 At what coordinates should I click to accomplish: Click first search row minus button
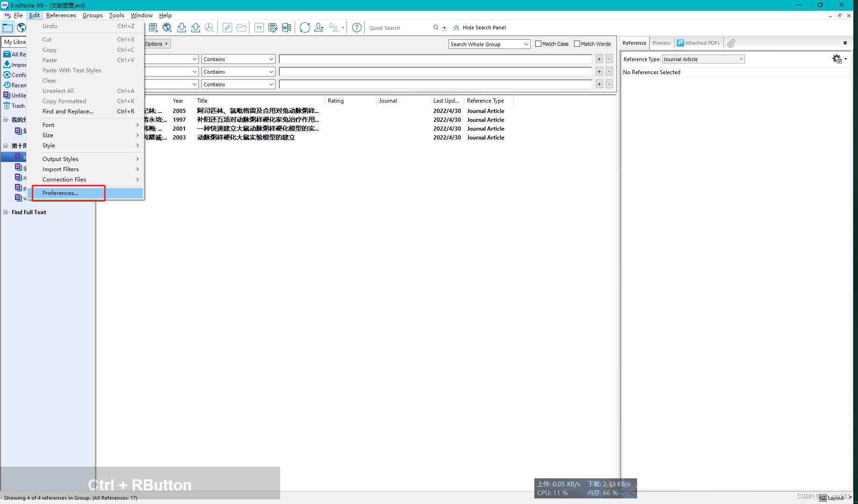(x=609, y=59)
